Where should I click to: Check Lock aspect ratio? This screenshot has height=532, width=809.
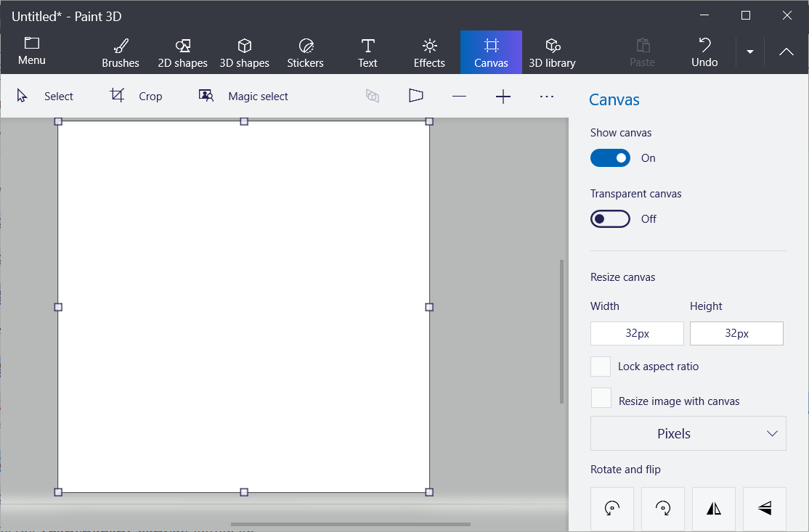(x=601, y=367)
